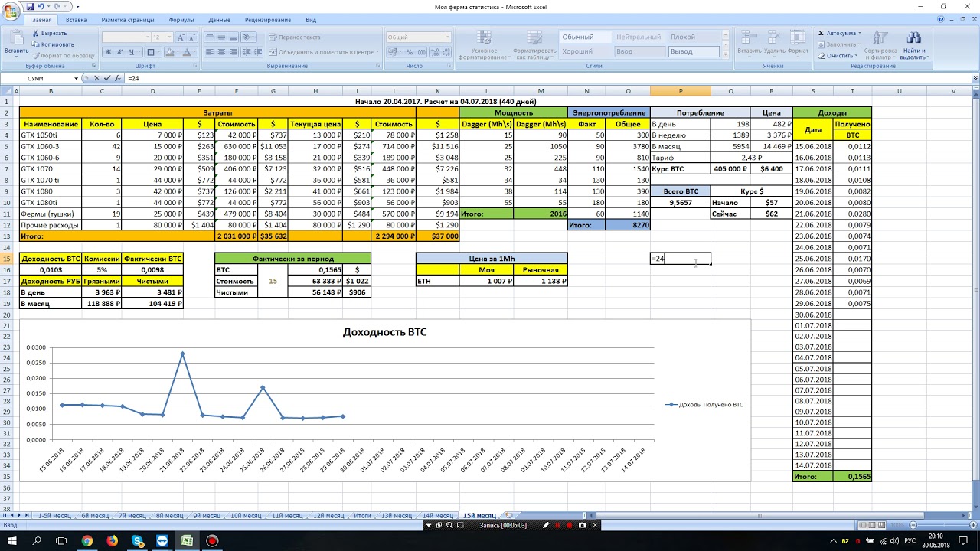Open the Insert Function fx dialog
Image resolution: width=980 pixels, height=551 pixels.
point(117,78)
